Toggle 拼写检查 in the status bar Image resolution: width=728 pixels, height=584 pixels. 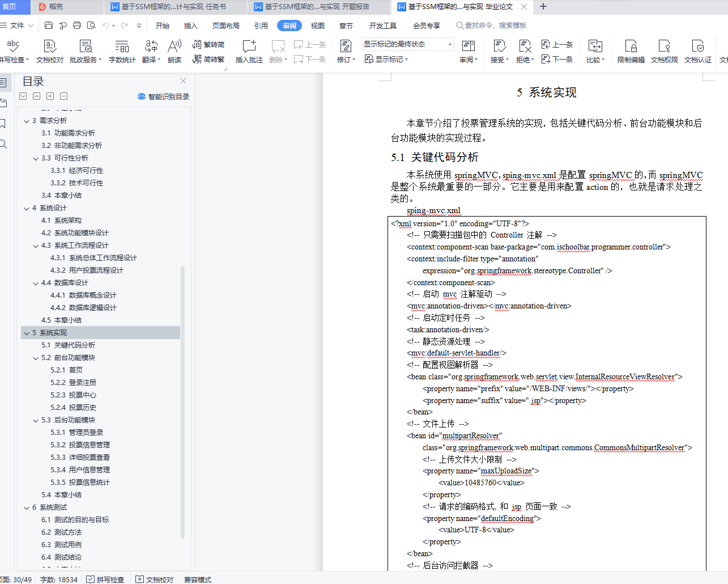tap(105, 579)
